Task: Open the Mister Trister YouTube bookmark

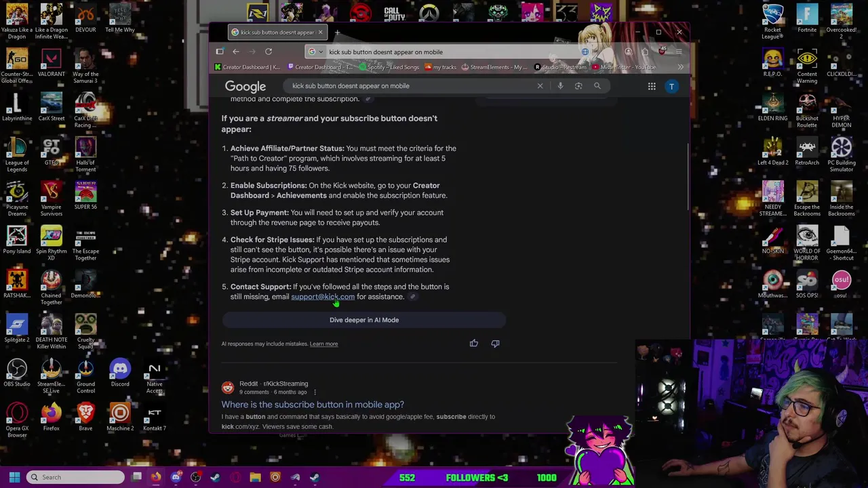Action: pos(625,67)
